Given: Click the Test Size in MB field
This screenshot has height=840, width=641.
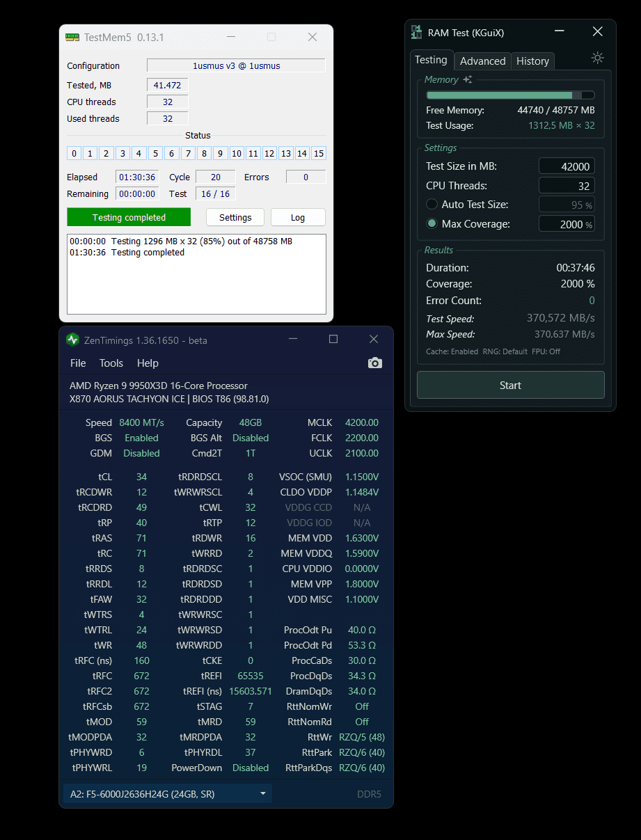Looking at the screenshot, I should pyautogui.click(x=567, y=166).
